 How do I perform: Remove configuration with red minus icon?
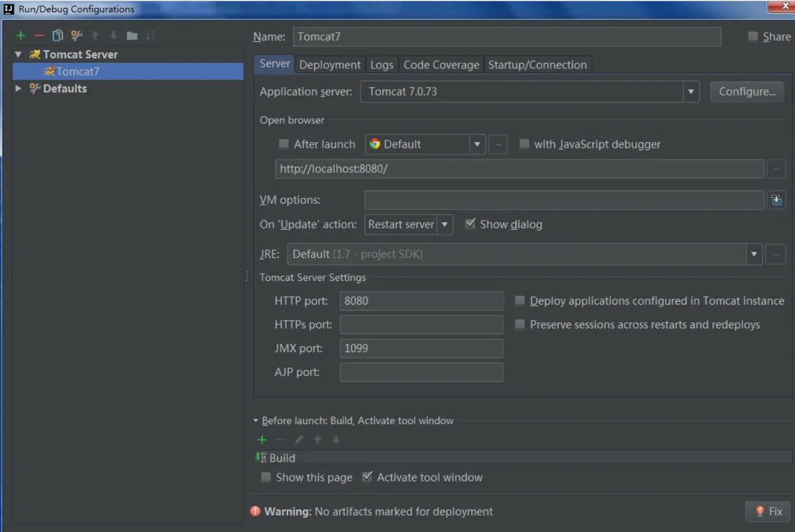click(x=39, y=36)
